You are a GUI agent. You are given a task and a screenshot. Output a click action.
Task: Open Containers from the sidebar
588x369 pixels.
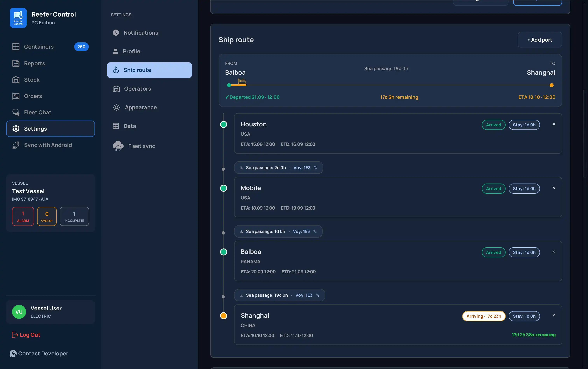pyautogui.click(x=50, y=47)
